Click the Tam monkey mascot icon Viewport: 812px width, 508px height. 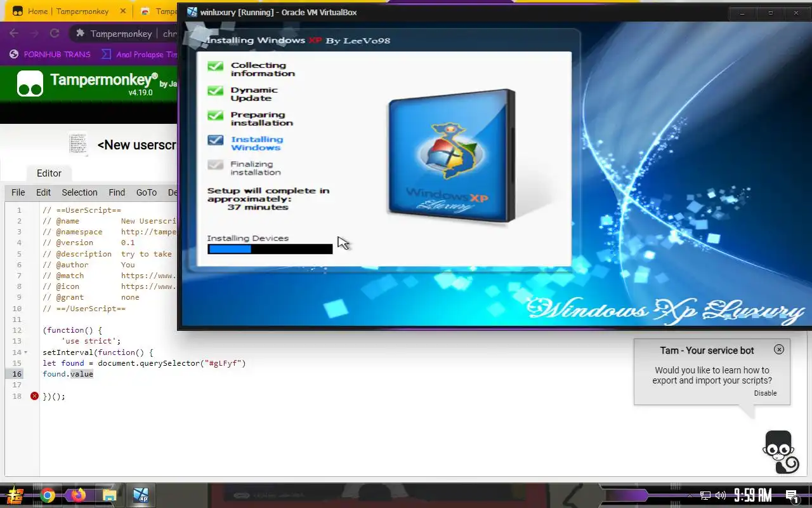click(780, 452)
